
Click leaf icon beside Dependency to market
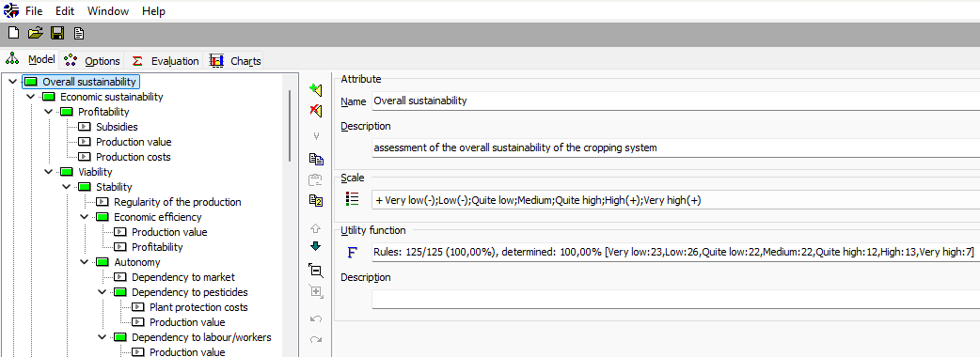click(x=120, y=277)
